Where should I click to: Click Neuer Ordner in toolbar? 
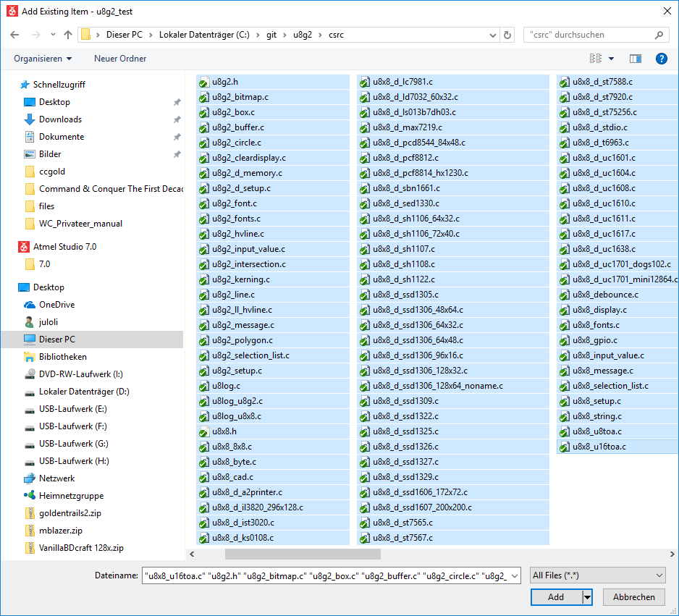click(120, 59)
